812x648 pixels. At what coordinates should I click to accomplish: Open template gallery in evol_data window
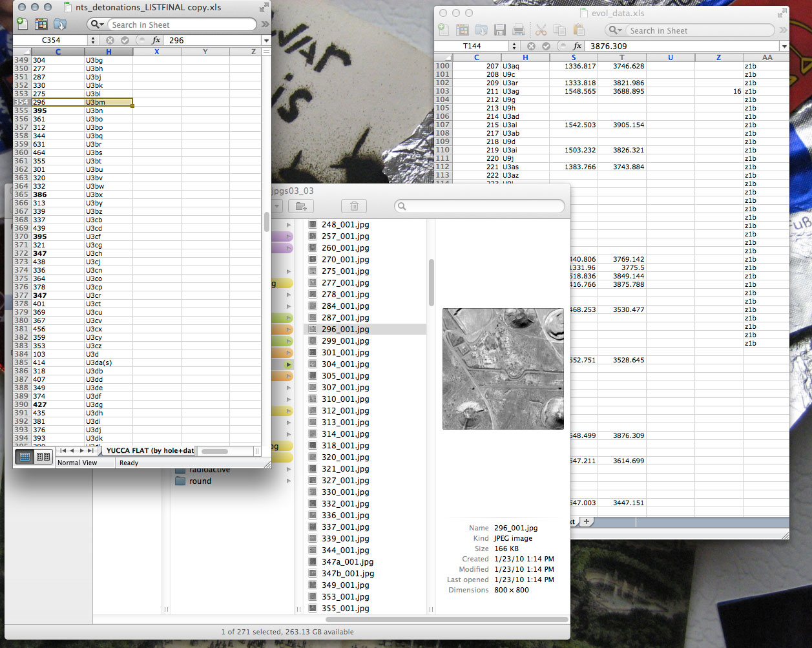pos(463,30)
